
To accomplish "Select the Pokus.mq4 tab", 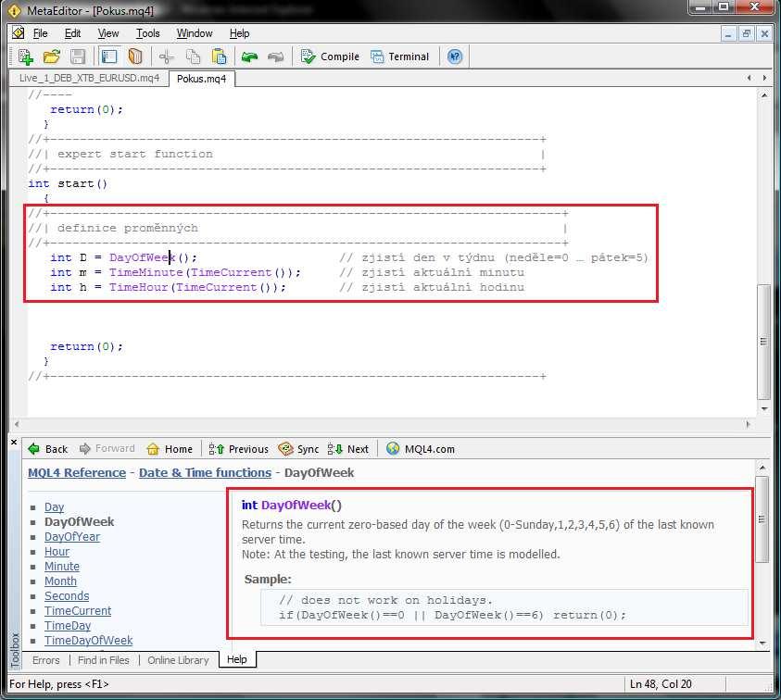I will pyautogui.click(x=201, y=79).
